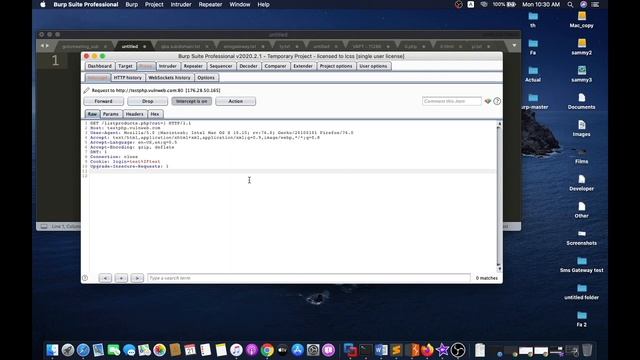Open the Help menu in menu bar

(263, 4)
